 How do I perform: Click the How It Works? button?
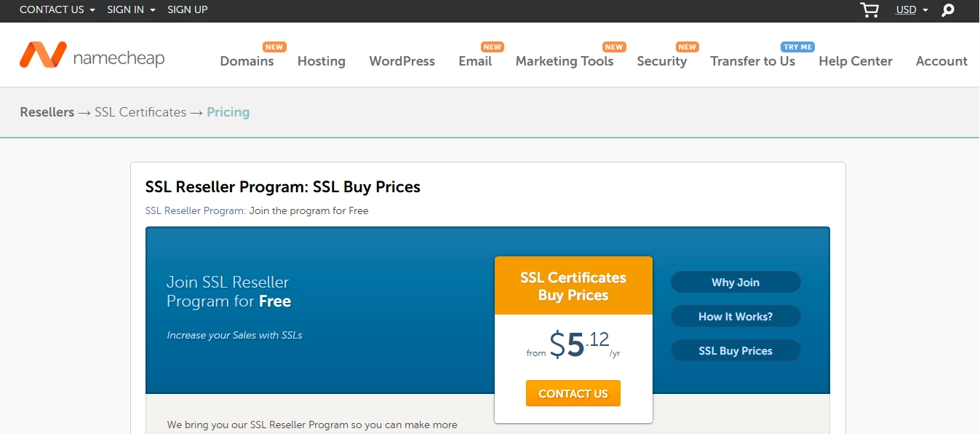point(736,317)
